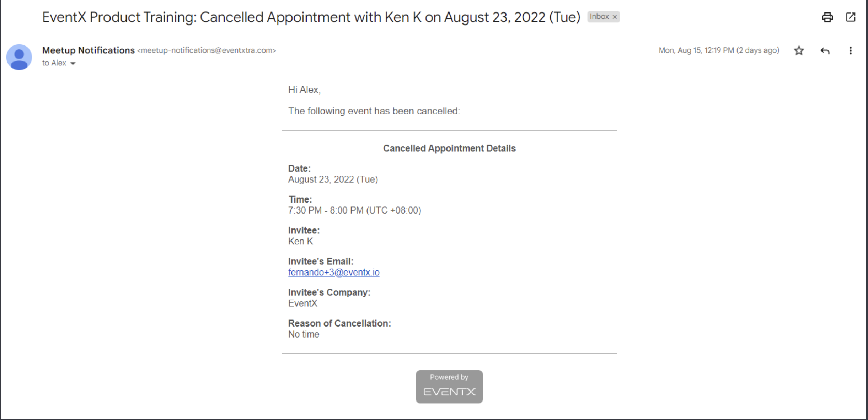Star this Meetup Notifications message
The height and width of the screenshot is (420, 868).
[x=799, y=51]
